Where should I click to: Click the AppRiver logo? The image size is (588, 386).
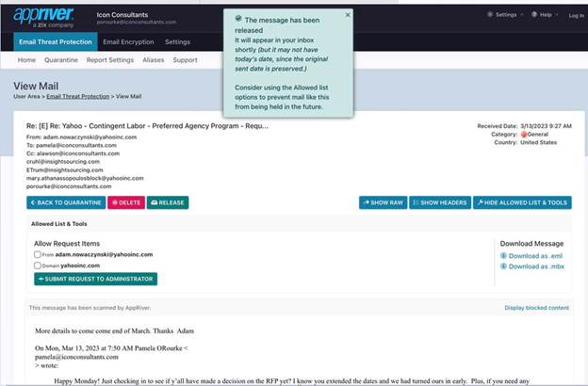coord(43,17)
